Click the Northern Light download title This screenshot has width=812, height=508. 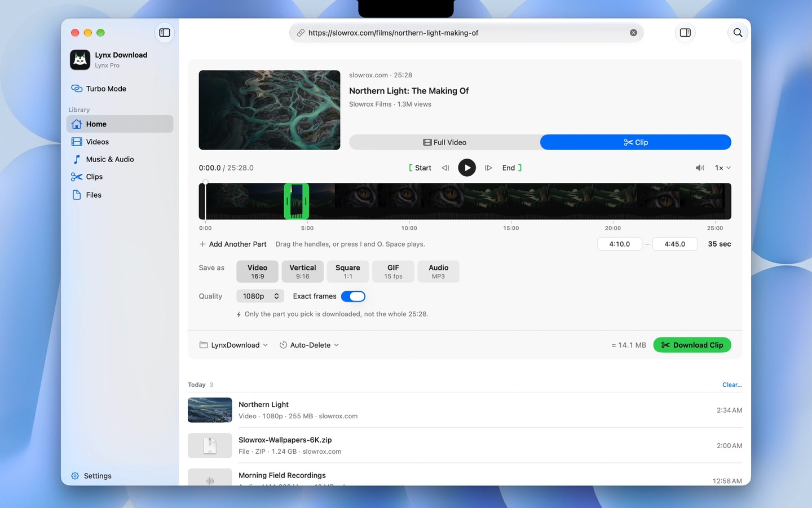[x=263, y=405]
